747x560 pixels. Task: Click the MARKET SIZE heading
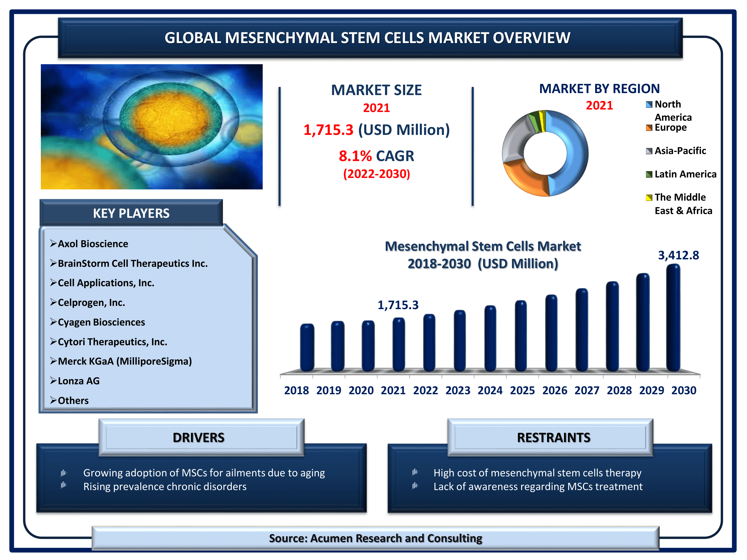click(376, 90)
